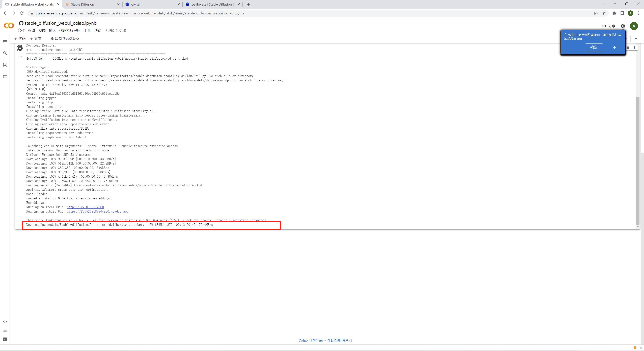The image size is (644, 351).
Task: Click the cell output options ellipsis
Action: point(20,57)
